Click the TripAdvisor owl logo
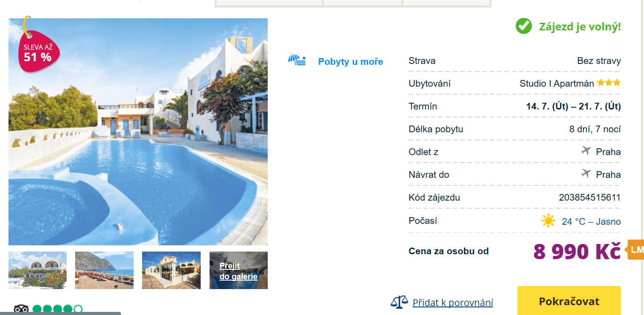The width and height of the screenshot is (644, 315). pyautogui.click(x=21, y=309)
